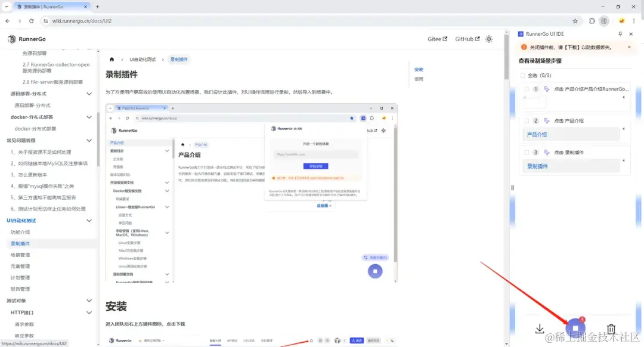Check the checkbox for step 3
Screen dimensions: 644x347
[527, 153]
